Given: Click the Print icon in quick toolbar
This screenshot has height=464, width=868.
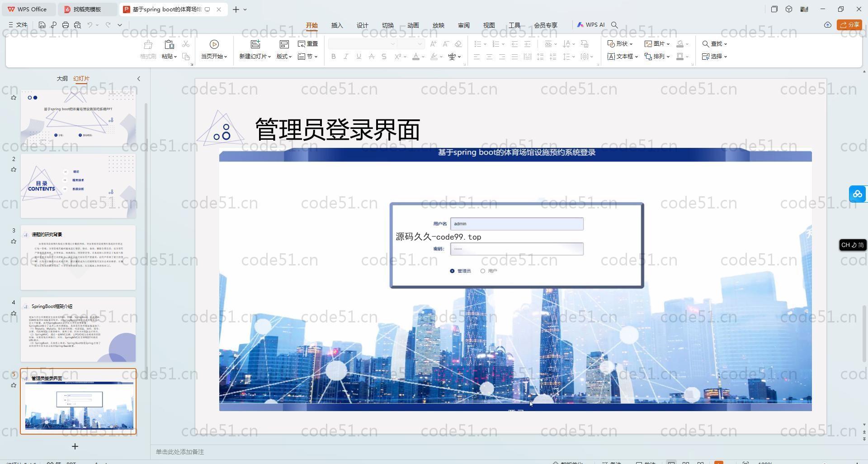Looking at the screenshot, I should (66, 25).
